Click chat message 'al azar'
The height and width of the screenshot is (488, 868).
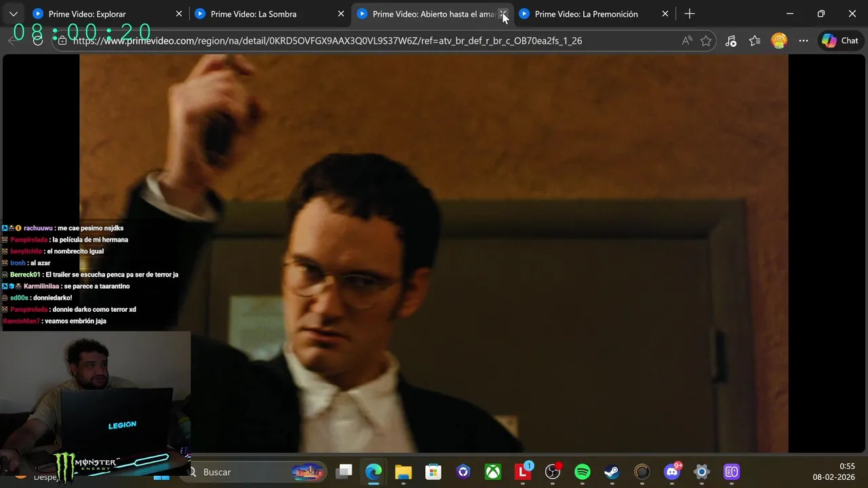tap(41, 263)
